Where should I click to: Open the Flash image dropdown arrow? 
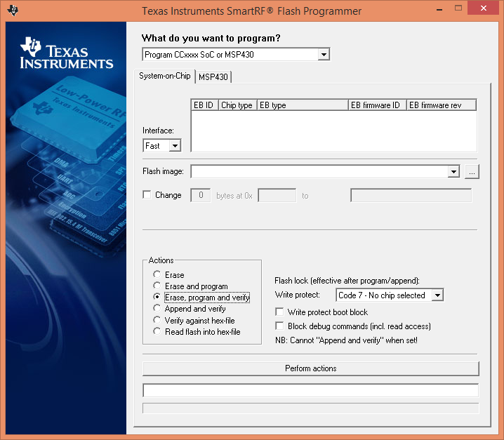pyautogui.click(x=453, y=171)
